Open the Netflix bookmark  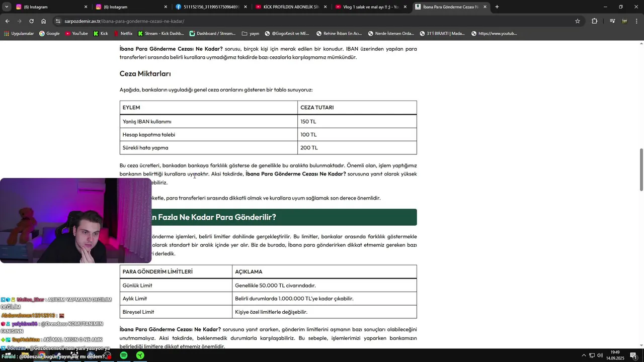point(123,34)
